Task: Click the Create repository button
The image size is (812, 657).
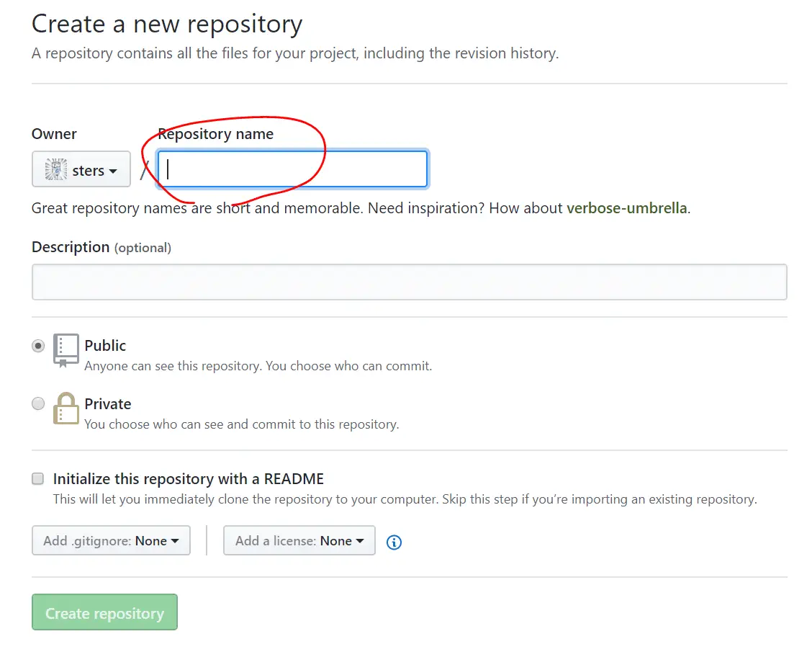Action: 104,612
